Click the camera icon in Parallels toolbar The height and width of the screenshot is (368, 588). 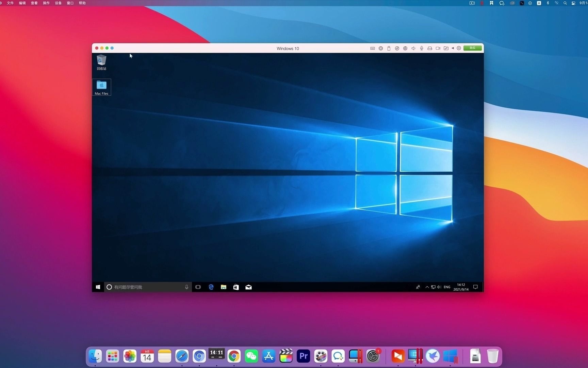coord(438,48)
